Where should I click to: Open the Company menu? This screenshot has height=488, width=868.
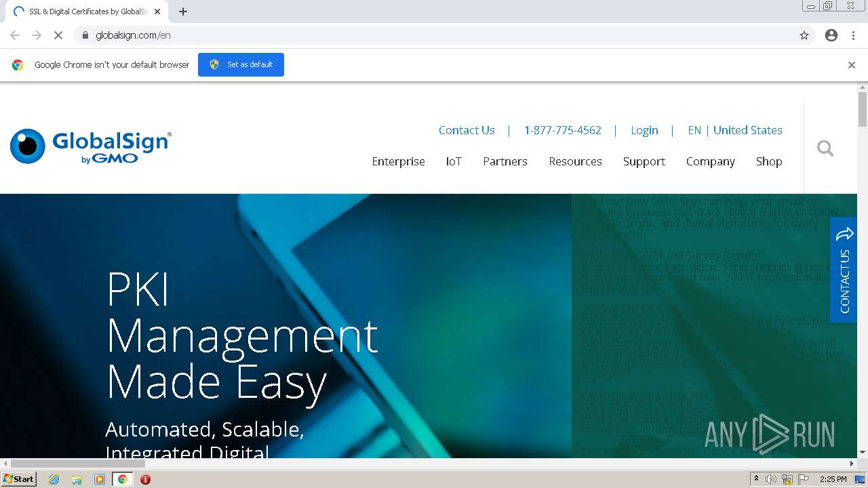coord(711,161)
